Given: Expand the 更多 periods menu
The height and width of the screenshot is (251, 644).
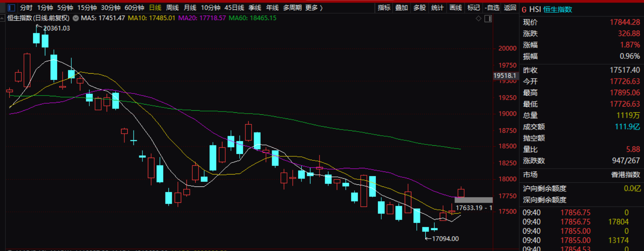Looking at the screenshot, I should tap(314, 8).
